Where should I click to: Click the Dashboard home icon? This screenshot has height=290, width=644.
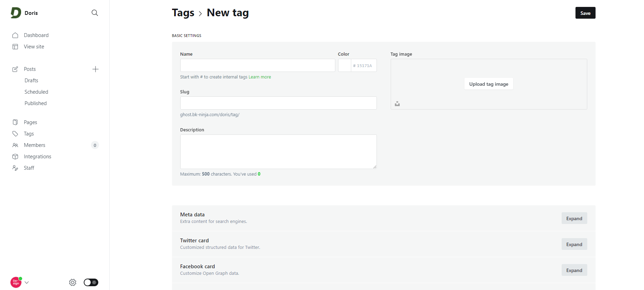click(x=15, y=35)
